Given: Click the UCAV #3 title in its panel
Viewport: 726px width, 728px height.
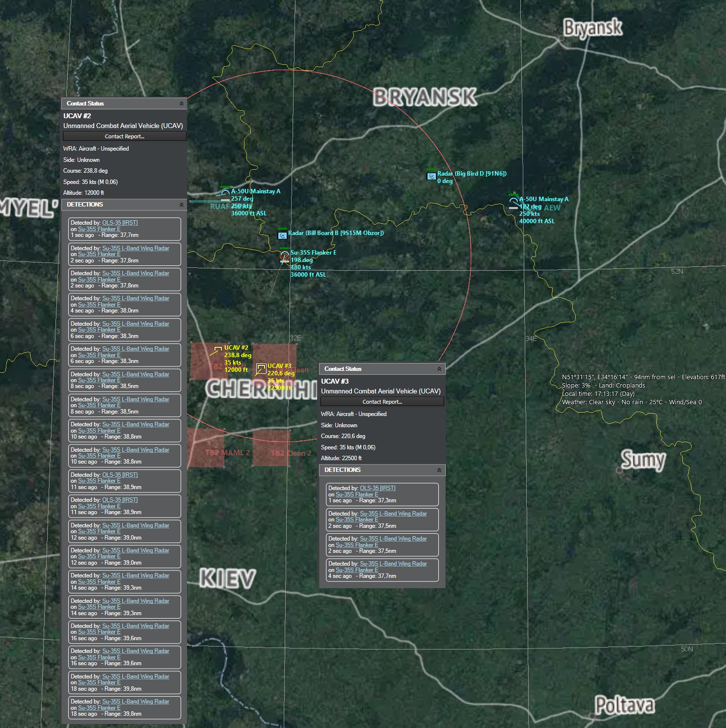Looking at the screenshot, I should [335, 381].
